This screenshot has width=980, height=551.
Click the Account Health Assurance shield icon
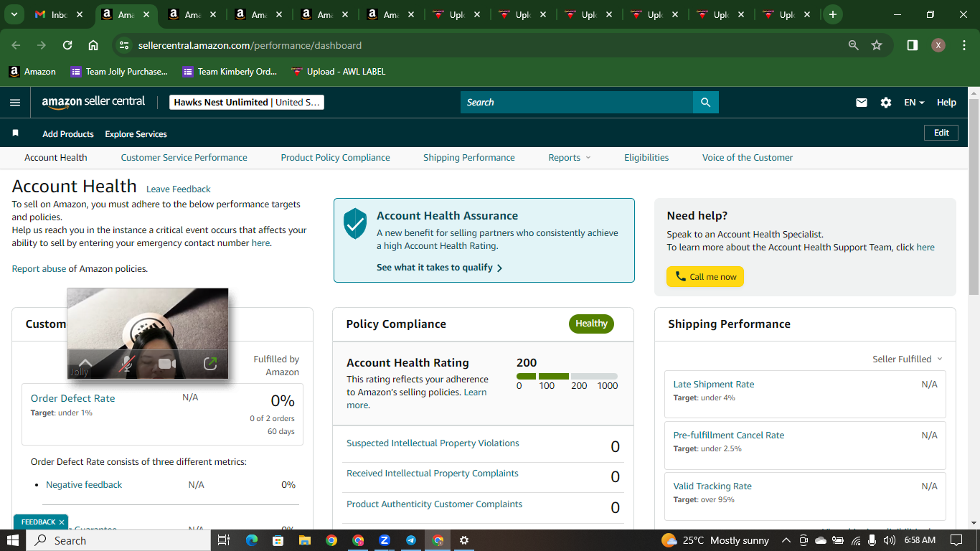coord(355,223)
